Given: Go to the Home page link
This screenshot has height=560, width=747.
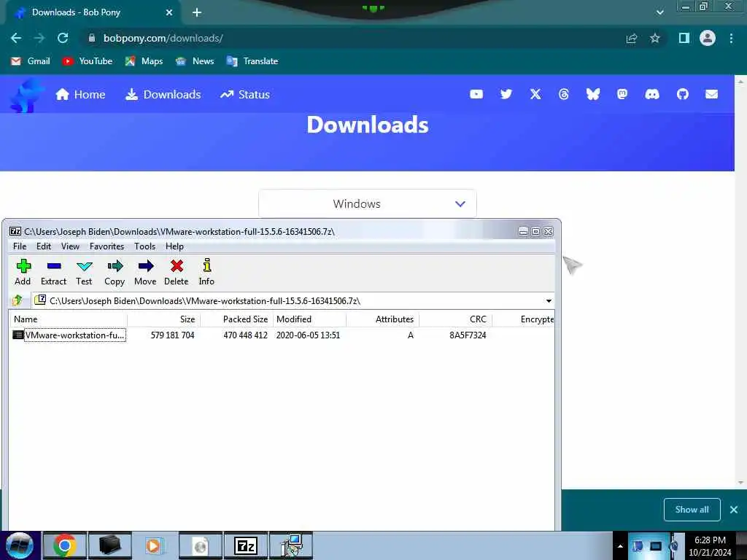Looking at the screenshot, I should pos(80,94).
